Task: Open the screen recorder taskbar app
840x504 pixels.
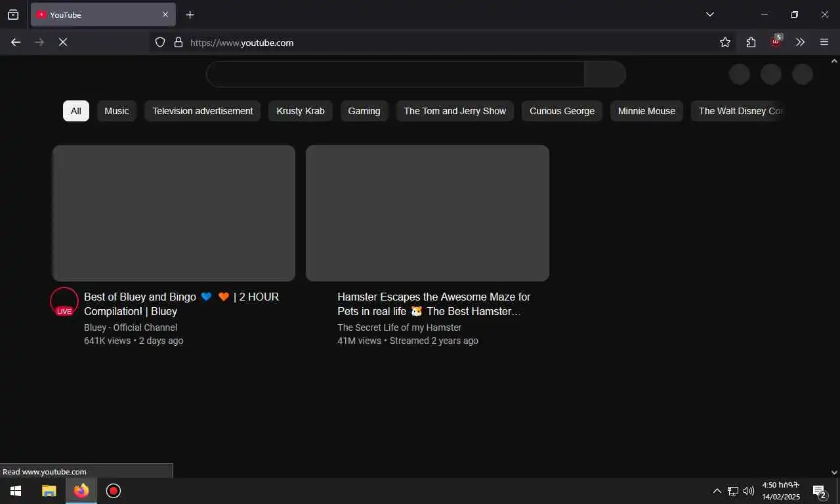Action: pos(114,491)
